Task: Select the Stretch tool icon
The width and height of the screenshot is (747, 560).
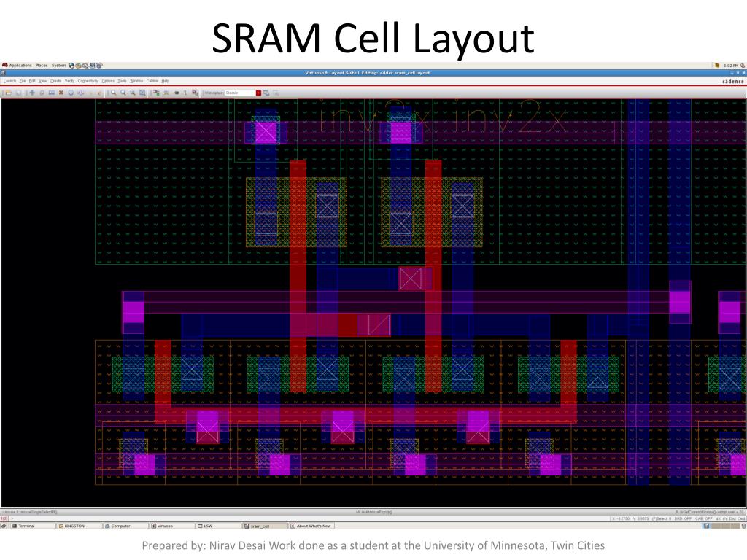Action: [52, 93]
